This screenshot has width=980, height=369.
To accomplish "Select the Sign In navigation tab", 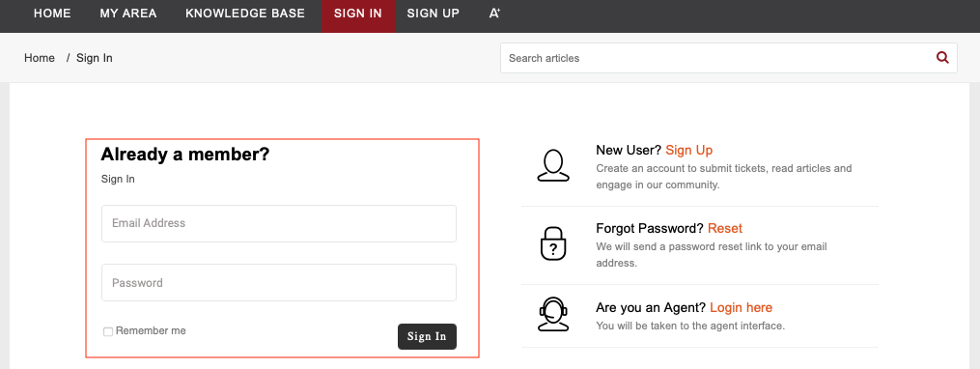I will point(358,14).
